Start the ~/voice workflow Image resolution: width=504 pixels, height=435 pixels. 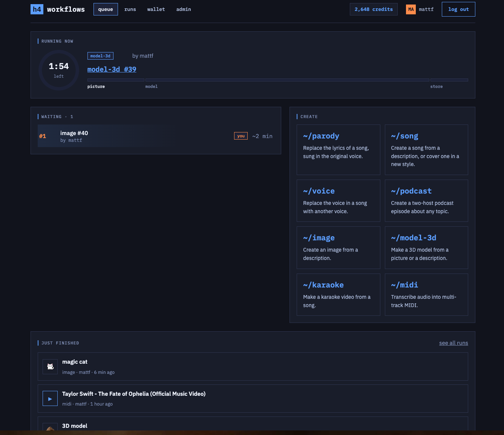pyautogui.click(x=339, y=201)
